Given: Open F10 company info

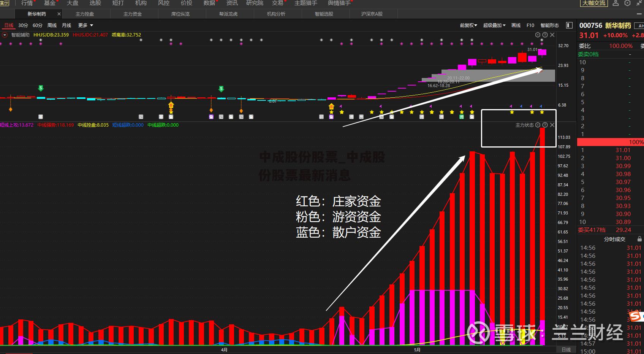Looking at the screenshot, I should coord(530,25).
